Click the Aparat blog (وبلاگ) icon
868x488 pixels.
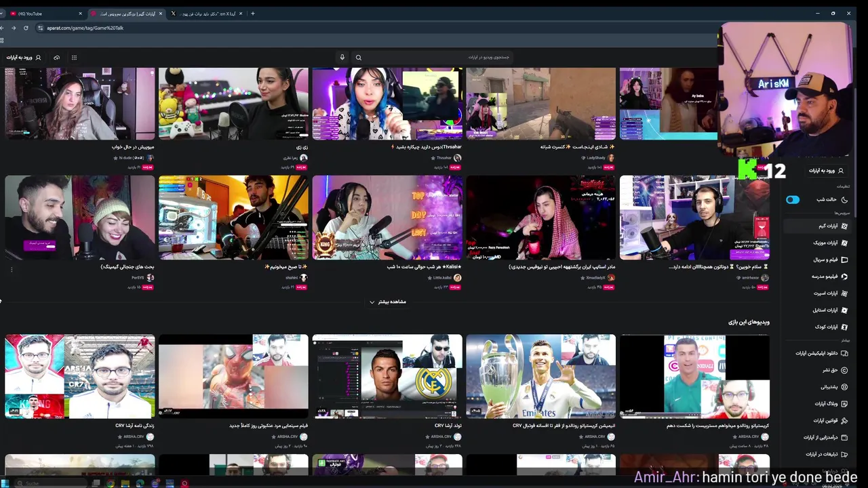click(x=844, y=404)
